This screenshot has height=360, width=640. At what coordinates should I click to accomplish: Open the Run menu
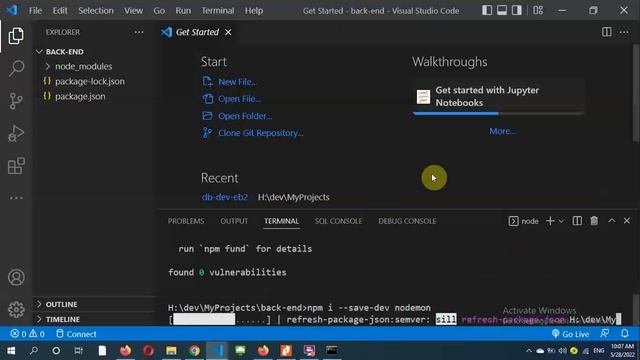click(183, 11)
